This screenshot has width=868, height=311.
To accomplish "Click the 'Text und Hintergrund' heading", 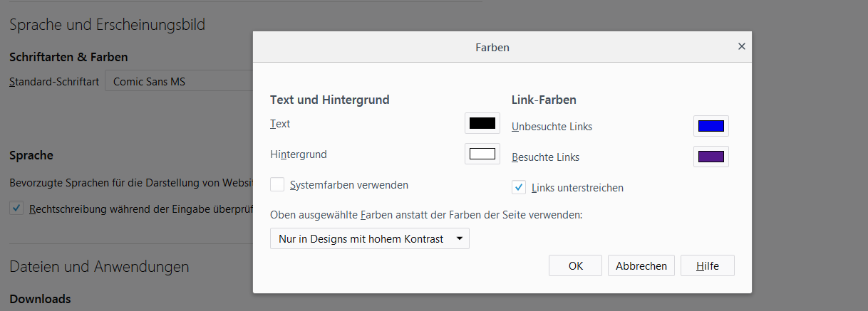I will pyautogui.click(x=330, y=100).
